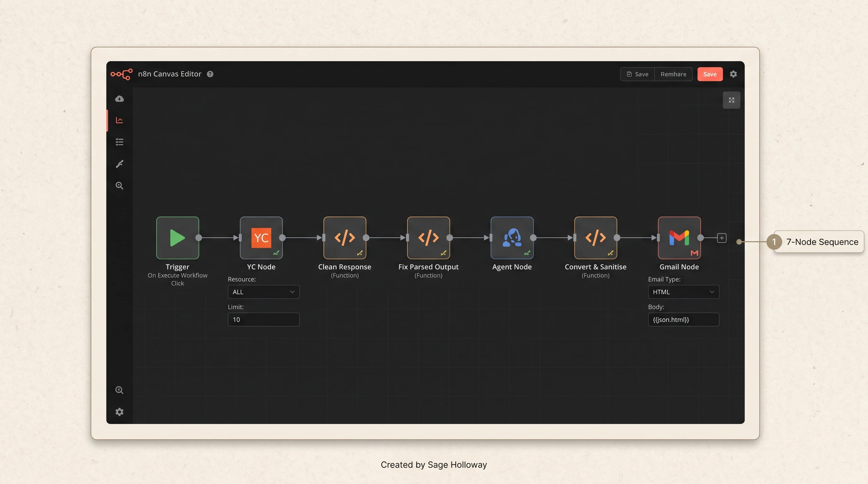Click the Remhare button
The height and width of the screenshot is (484, 868).
[x=673, y=74]
